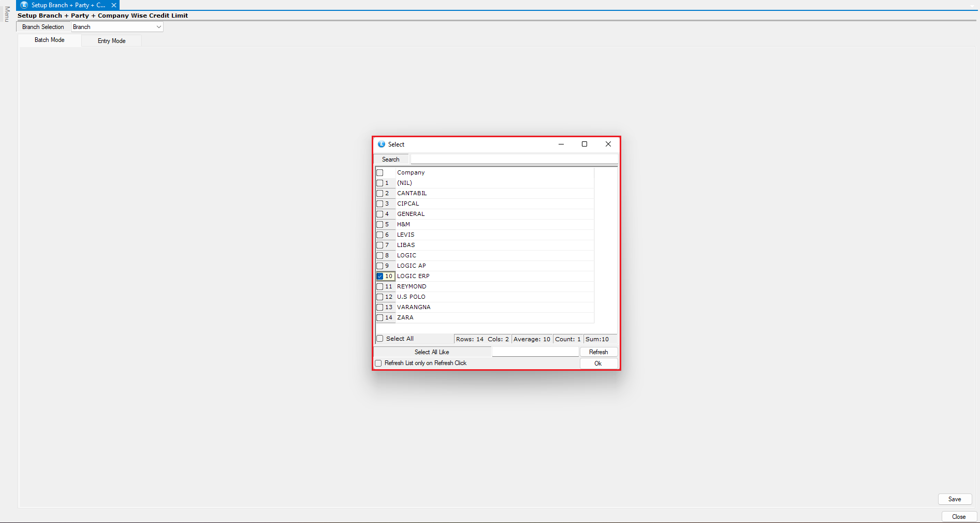Confirm selection with Ok button
The width and height of the screenshot is (980, 523).
pyautogui.click(x=598, y=364)
